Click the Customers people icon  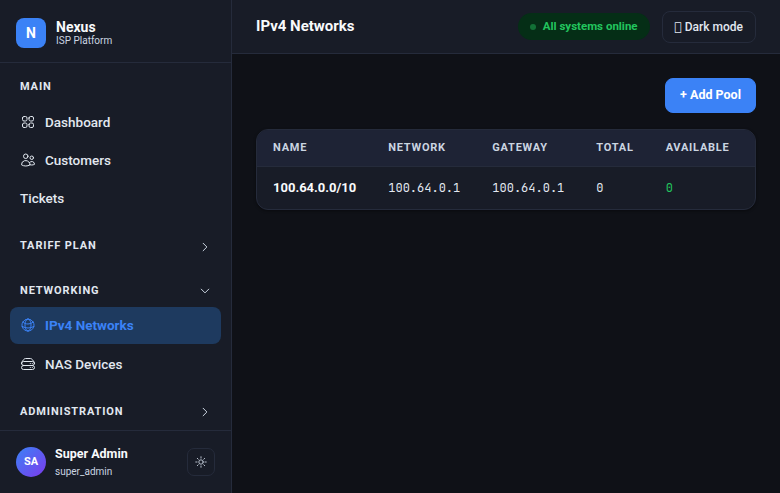click(28, 160)
